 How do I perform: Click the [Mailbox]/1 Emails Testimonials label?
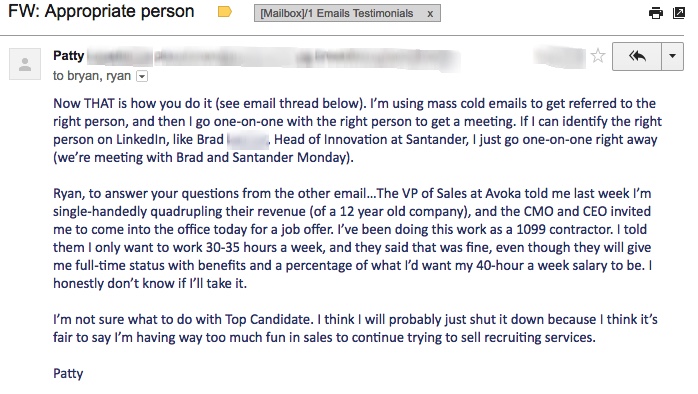tap(337, 14)
